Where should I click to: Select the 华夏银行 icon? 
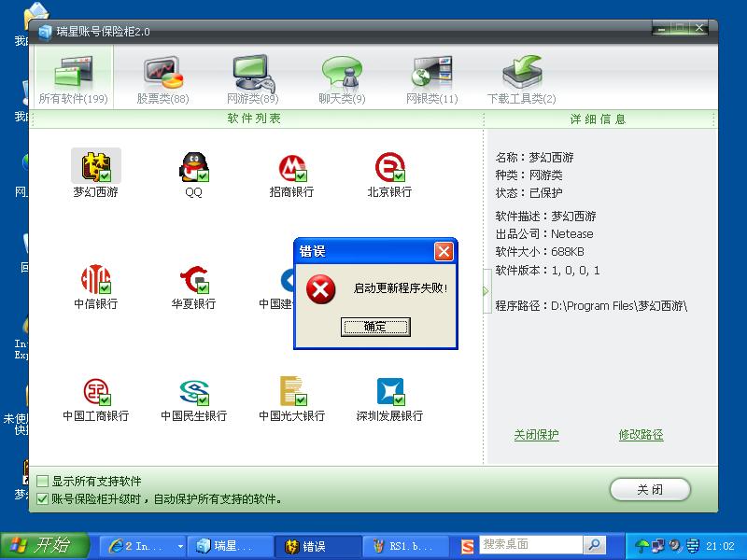tap(194, 279)
